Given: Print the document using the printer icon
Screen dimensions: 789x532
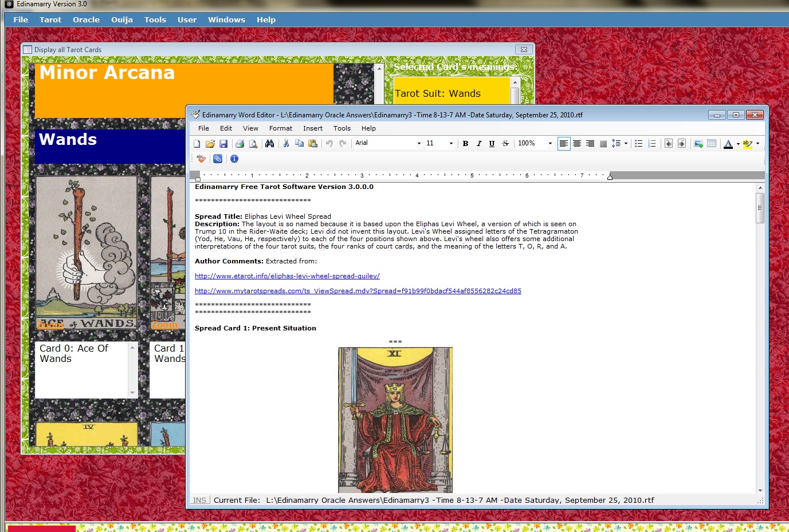Looking at the screenshot, I should click(x=240, y=144).
